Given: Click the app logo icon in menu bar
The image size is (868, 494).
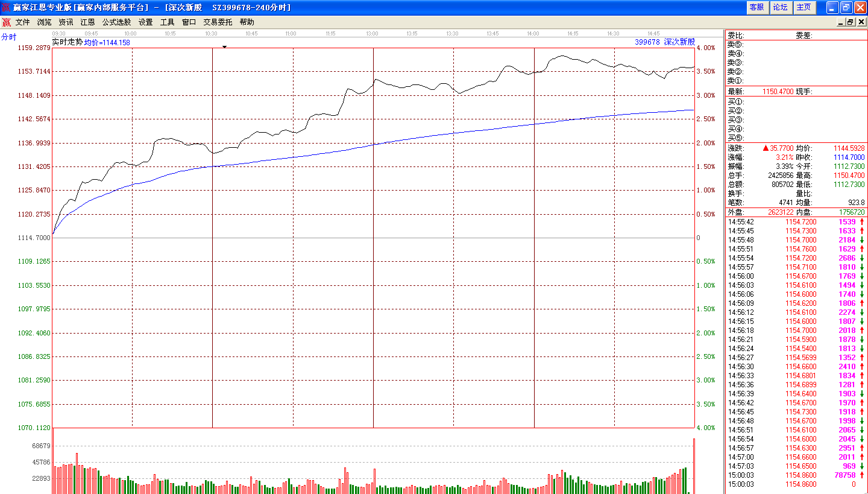Looking at the screenshot, I should pos(6,22).
